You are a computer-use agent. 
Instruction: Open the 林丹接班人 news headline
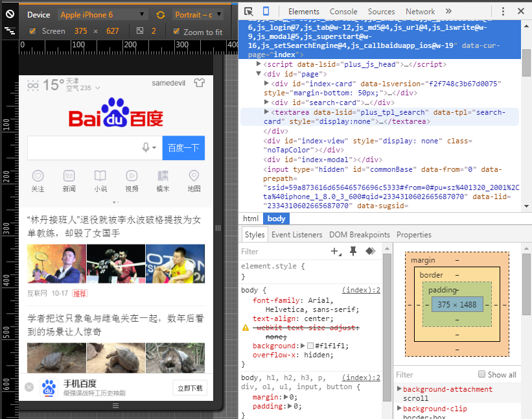[114, 226]
